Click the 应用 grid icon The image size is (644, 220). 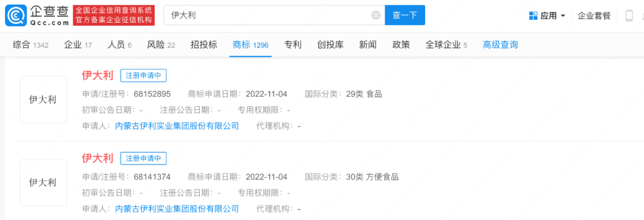coord(533,16)
